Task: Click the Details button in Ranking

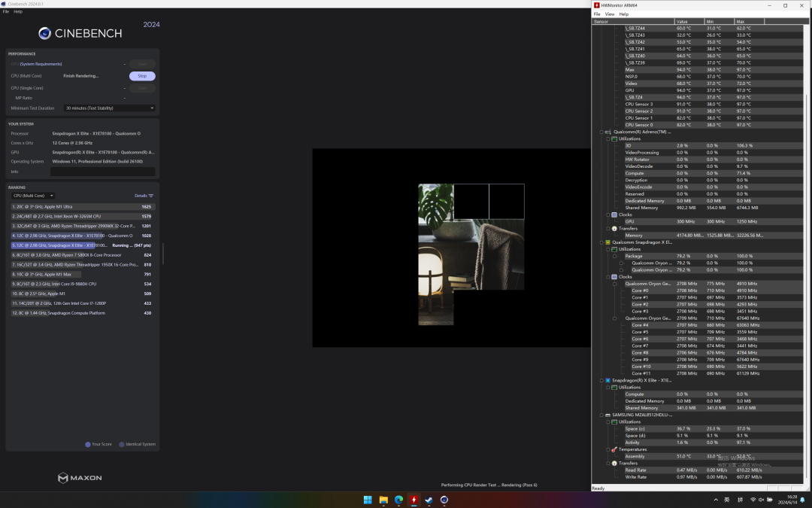Action: point(144,196)
